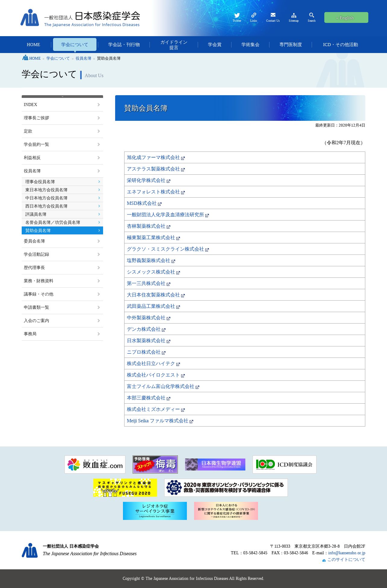Click 役員名簿 breadcrumb link
Screen dimensions: 387x588
(x=83, y=58)
